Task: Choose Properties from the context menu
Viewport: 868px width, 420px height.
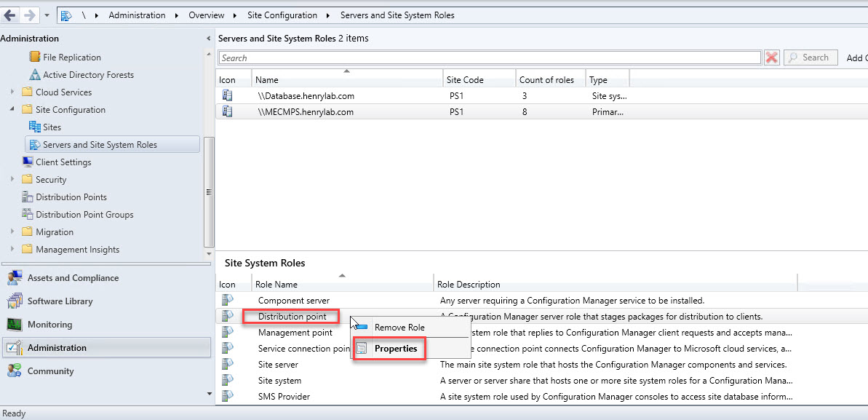Action: click(x=395, y=349)
